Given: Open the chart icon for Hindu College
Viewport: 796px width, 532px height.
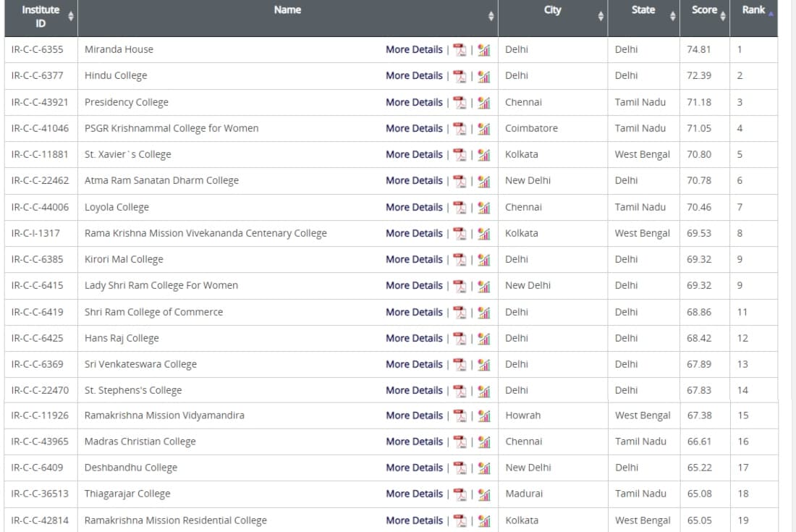Looking at the screenshot, I should (x=484, y=76).
